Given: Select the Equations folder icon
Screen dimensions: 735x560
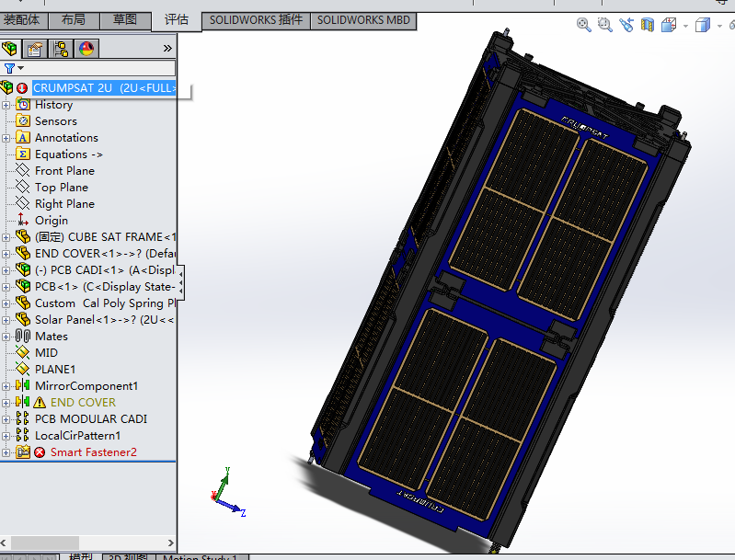Looking at the screenshot, I should click(x=23, y=154).
